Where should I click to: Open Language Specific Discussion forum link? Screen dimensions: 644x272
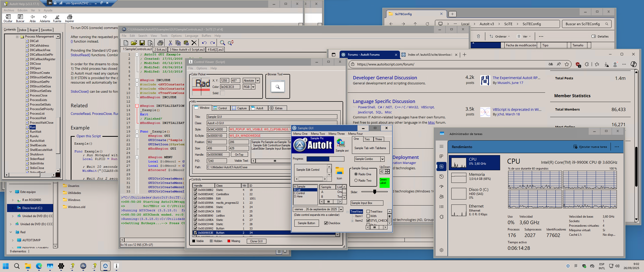point(384,101)
